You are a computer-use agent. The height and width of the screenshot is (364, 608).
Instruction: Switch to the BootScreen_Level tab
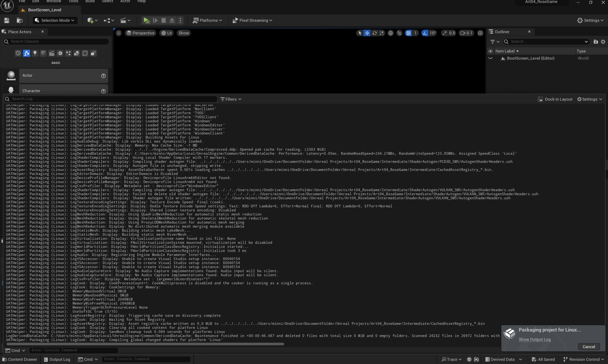(x=45, y=10)
